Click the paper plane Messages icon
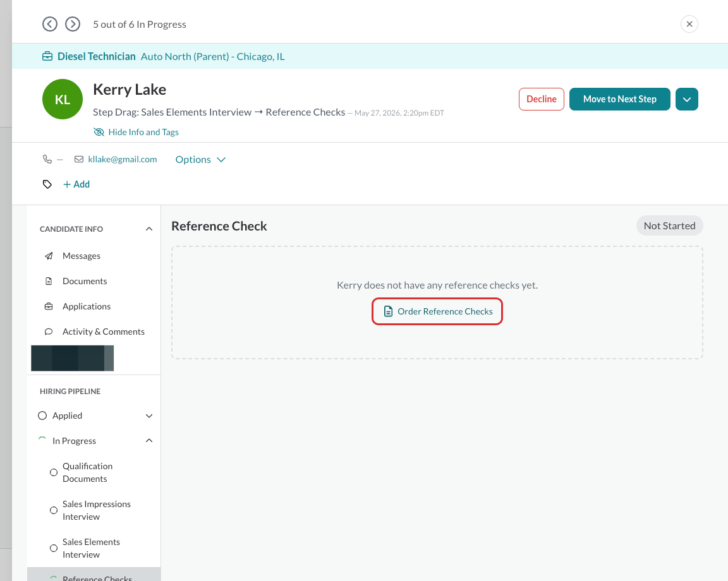 [49, 256]
